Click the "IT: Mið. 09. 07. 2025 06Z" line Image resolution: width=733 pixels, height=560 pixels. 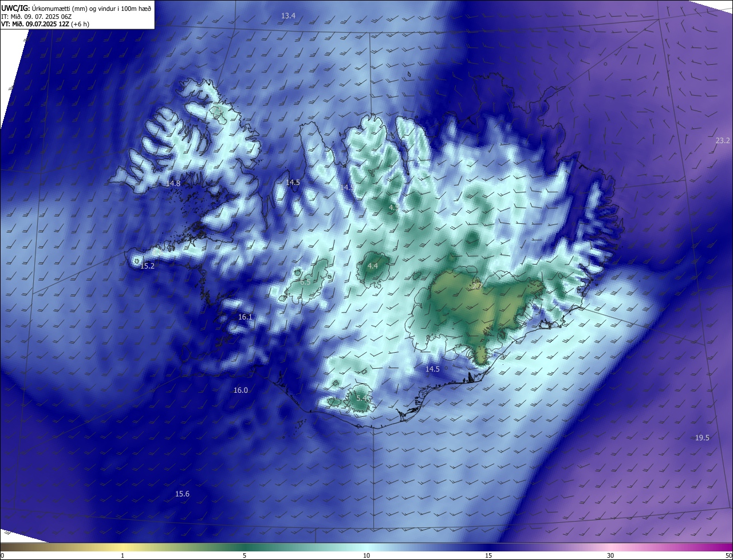36,17
